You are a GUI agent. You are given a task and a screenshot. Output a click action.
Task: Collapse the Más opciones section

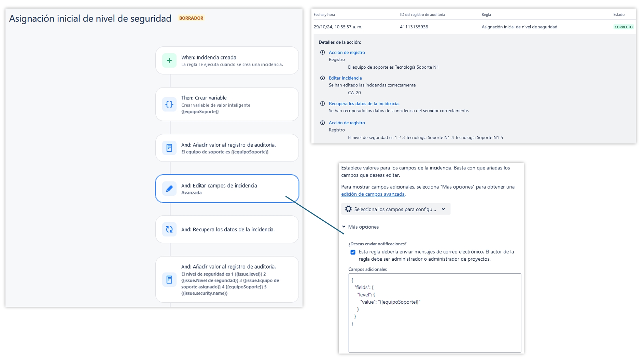(x=361, y=227)
